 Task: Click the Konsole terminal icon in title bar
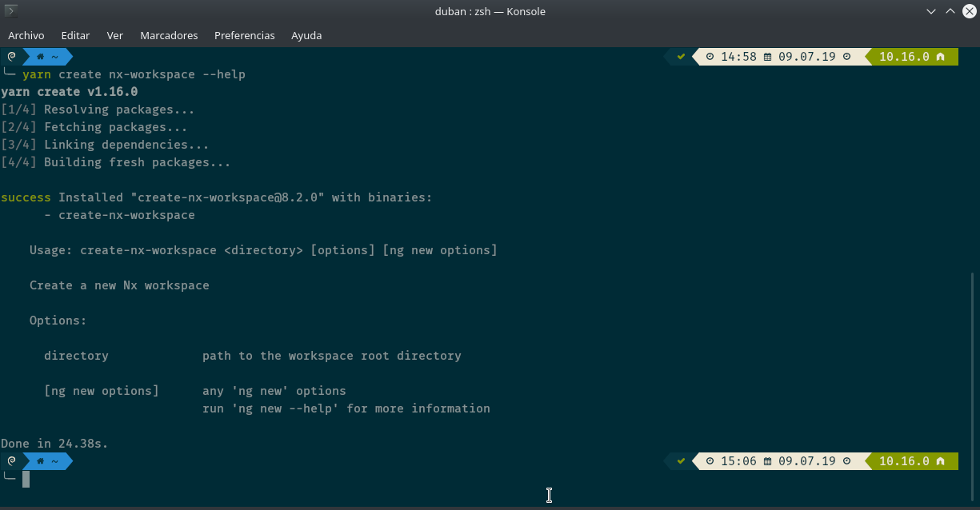point(11,11)
